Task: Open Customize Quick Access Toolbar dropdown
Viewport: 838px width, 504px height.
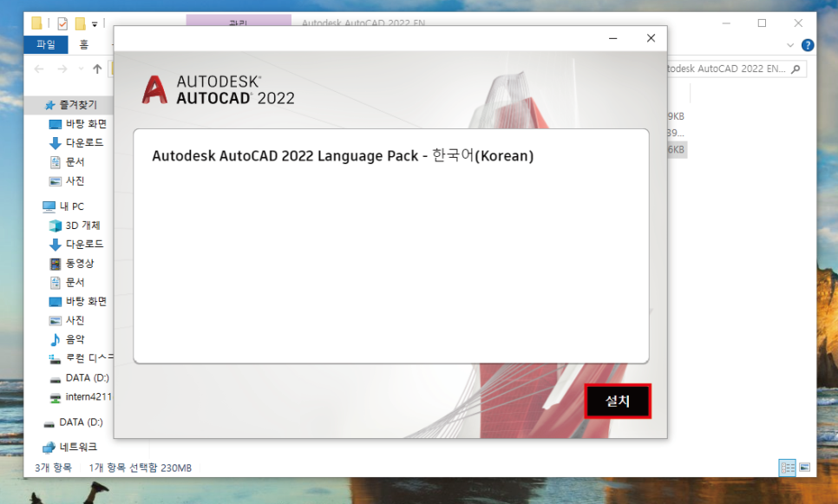Action: click(95, 24)
